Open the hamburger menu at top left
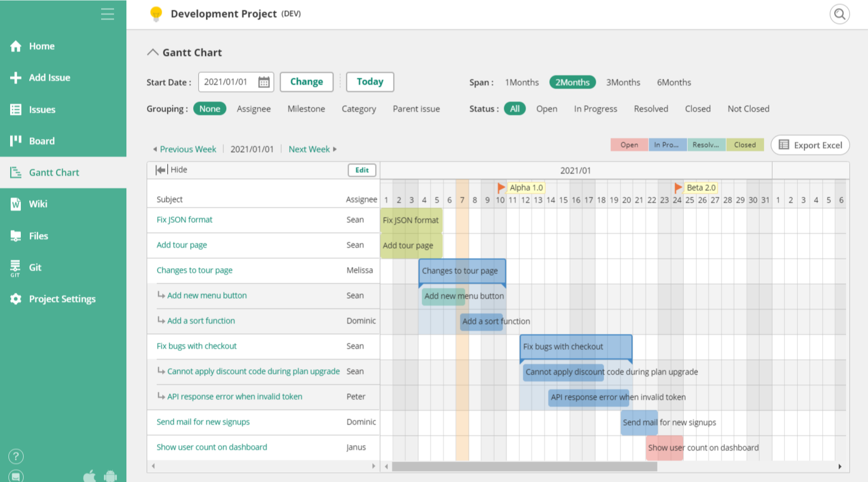 [x=107, y=14]
